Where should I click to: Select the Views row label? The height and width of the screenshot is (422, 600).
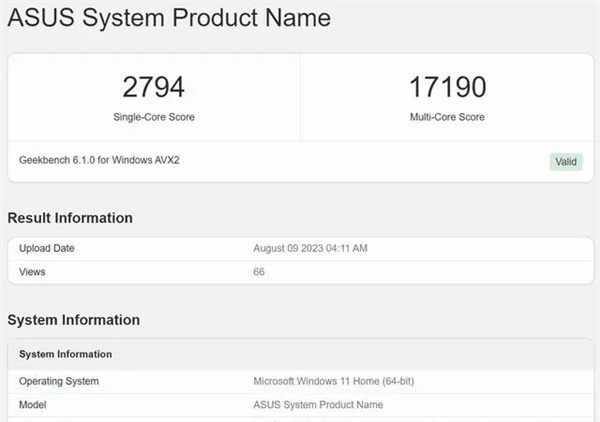[33, 271]
